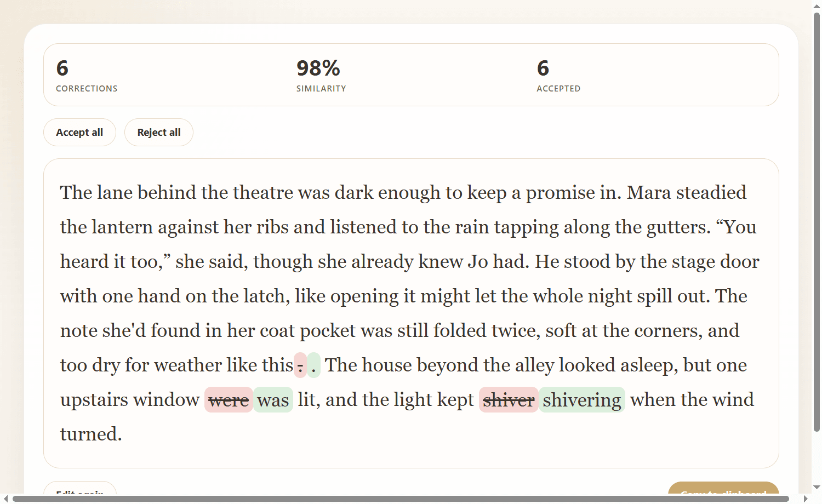Click the 6 Accepted counter
822x504 pixels.
558,75
